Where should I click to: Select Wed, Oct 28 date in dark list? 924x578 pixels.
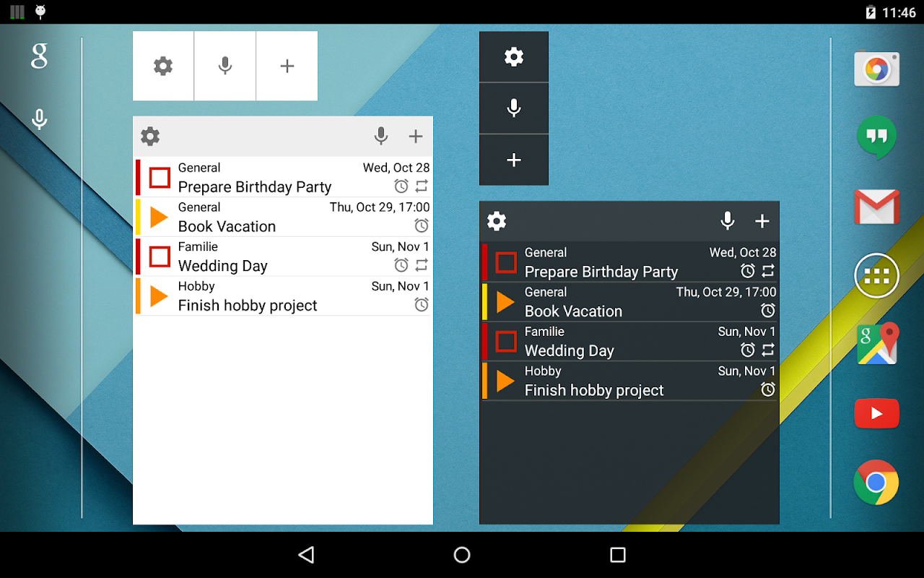click(x=743, y=253)
